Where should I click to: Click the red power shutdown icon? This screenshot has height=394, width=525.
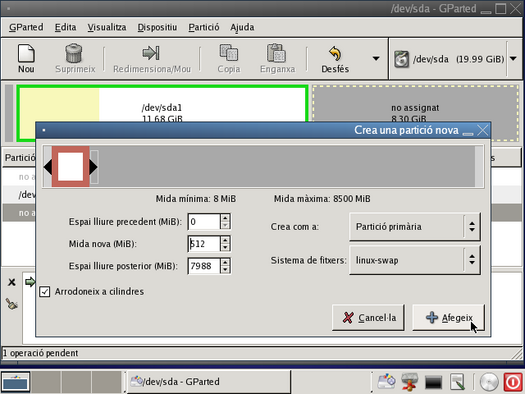(513, 382)
